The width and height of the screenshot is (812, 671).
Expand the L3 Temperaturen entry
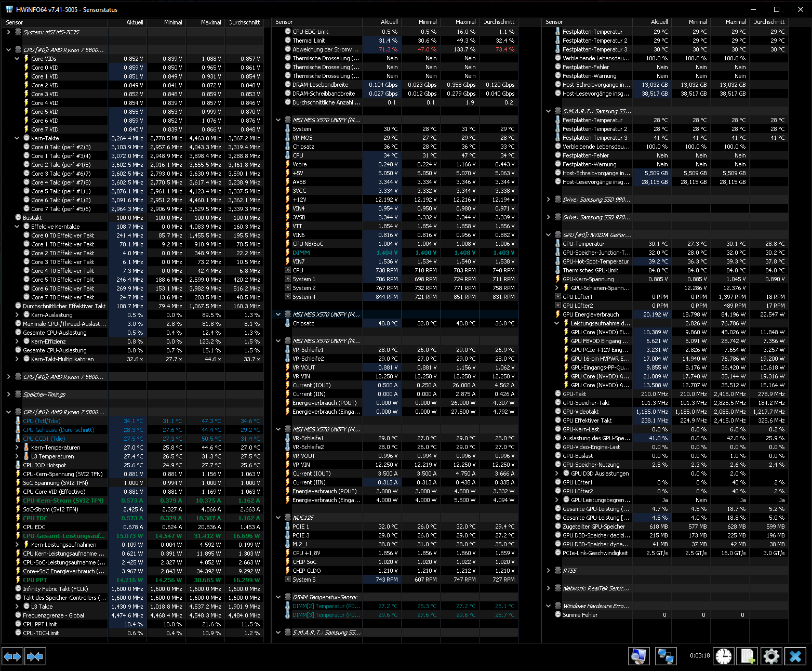17,456
